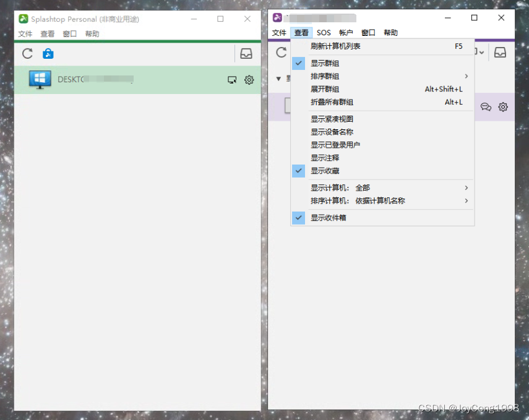
Task: Open 查看 menu in Splashtop Personal
Action: [47, 34]
